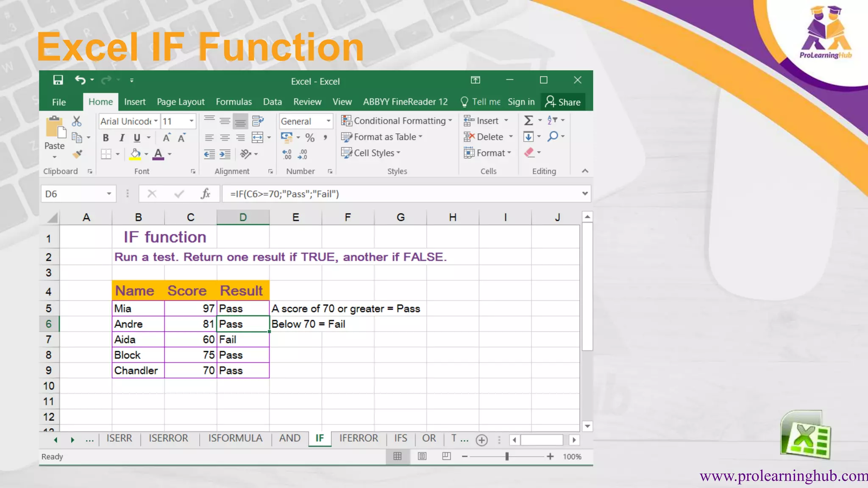Click the Tell me search box

tap(481, 102)
